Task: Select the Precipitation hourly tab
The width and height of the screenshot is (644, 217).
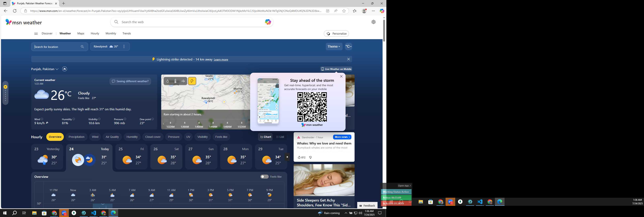Action: click(x=76, y=137)
